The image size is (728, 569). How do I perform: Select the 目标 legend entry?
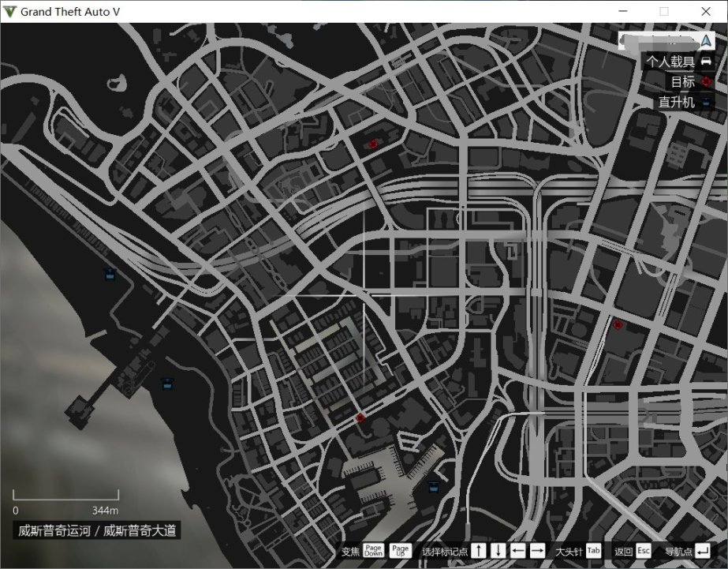pyautogui.click(x=690, y=82)
